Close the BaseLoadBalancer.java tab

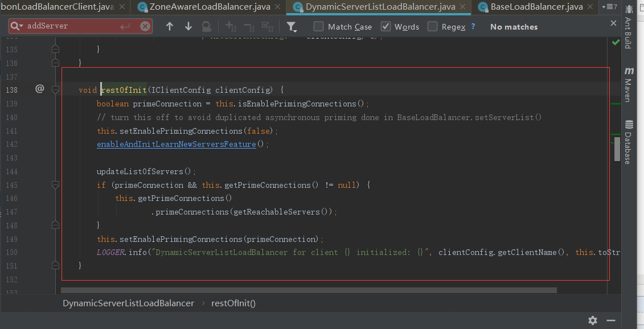tap(590, 7)
